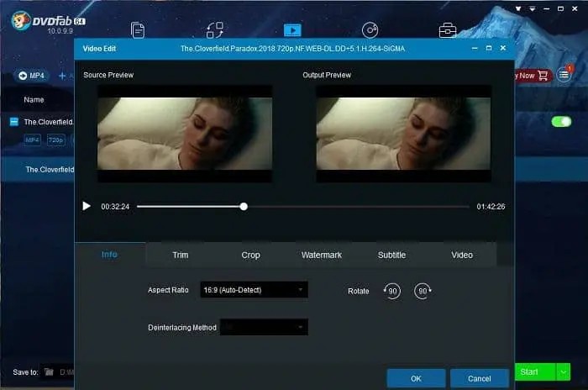Open the hamburger menu with notification badge
This screenshot has height=390, width=588.
tap(564, 75)
